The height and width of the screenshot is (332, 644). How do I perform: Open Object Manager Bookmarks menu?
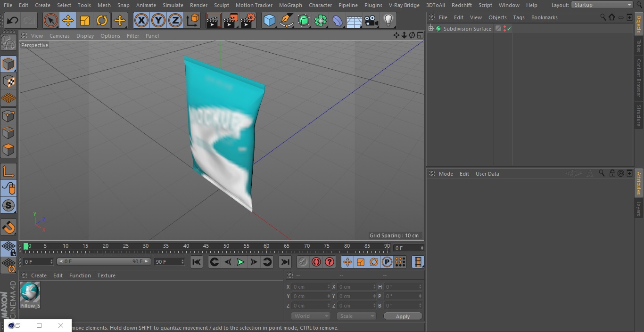click(x=544, y=17)
